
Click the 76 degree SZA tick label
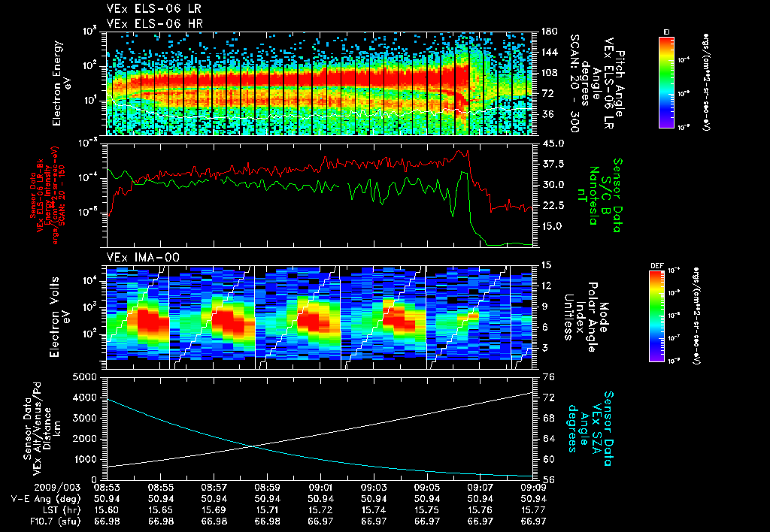[x=548, y=377]
